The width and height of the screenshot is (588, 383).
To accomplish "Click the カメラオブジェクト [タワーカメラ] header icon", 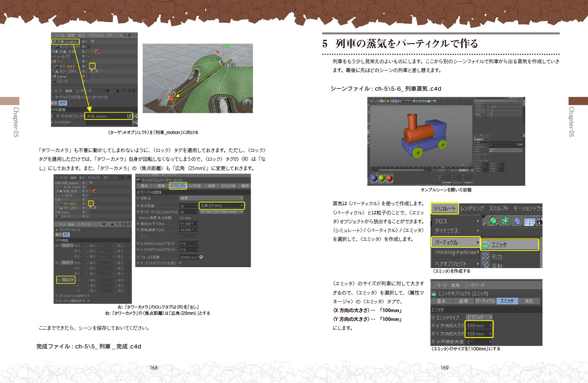I will (x=138, y=180).
